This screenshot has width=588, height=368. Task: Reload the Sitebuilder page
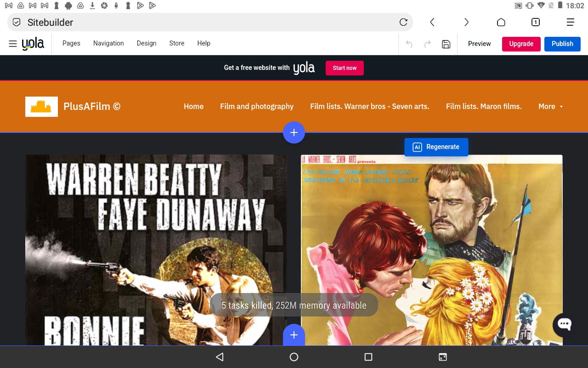403,22
